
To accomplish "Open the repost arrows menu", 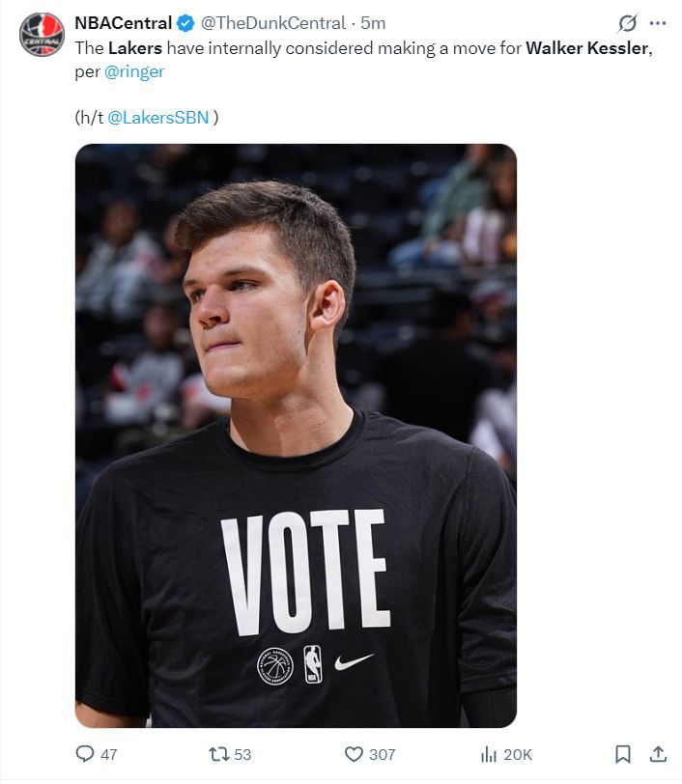I will click(x=218, y=753).
